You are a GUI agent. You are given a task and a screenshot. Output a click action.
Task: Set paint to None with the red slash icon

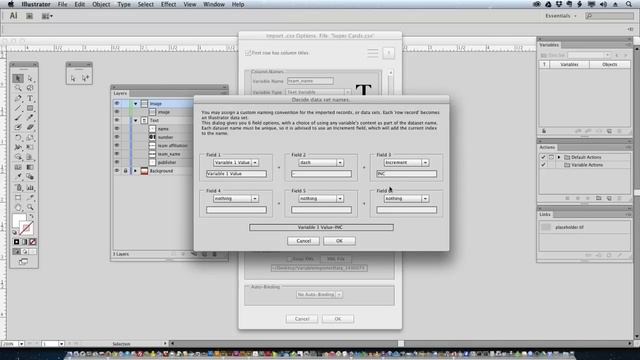click(x=33, y=242)
